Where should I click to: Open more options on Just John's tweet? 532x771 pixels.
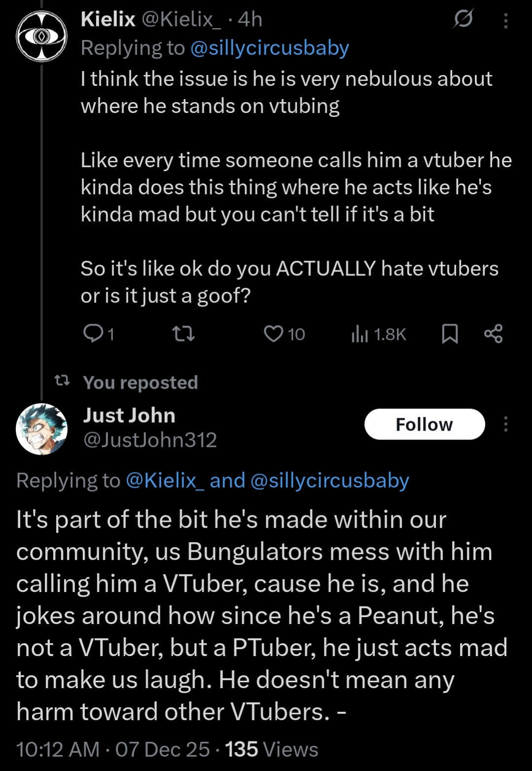pos(505,424)
